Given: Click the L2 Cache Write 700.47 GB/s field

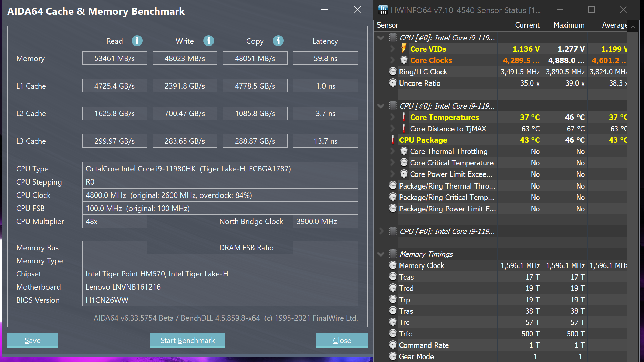Looking at the screenshot, I should 185,113.
